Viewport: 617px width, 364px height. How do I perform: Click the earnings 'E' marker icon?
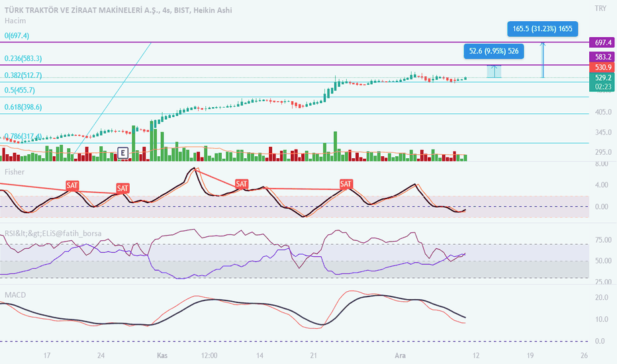pyautogui.click(x=122, y=154)
